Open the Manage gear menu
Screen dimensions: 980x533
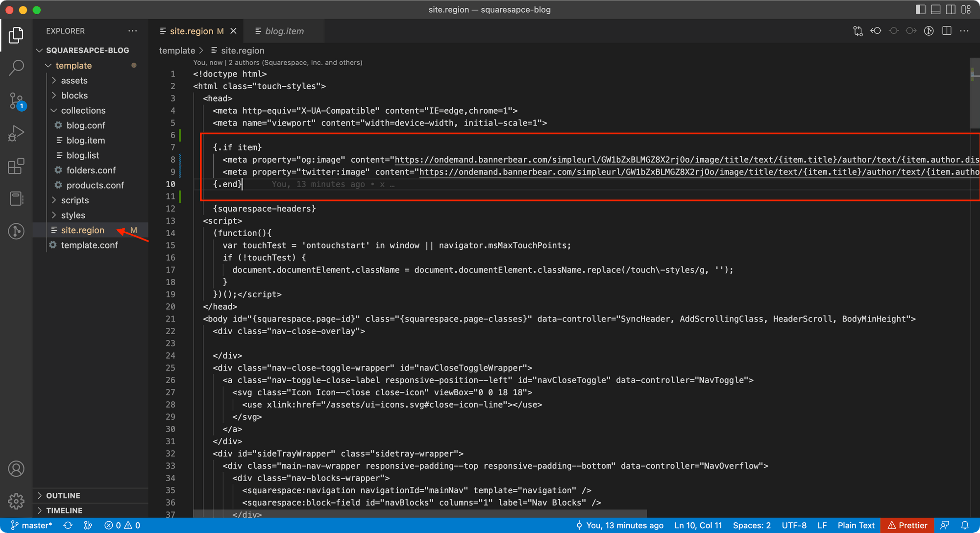[16, 501]
